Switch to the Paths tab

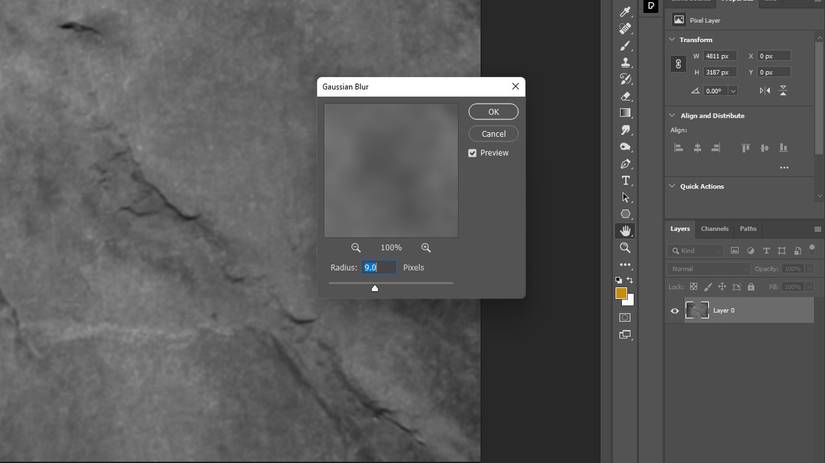coord(748,228)
